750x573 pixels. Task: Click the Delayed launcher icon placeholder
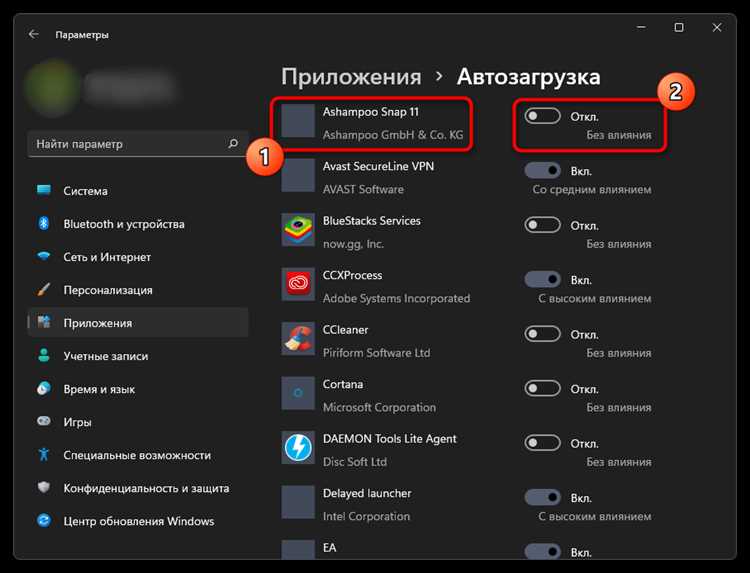click(x=298, y=502)
